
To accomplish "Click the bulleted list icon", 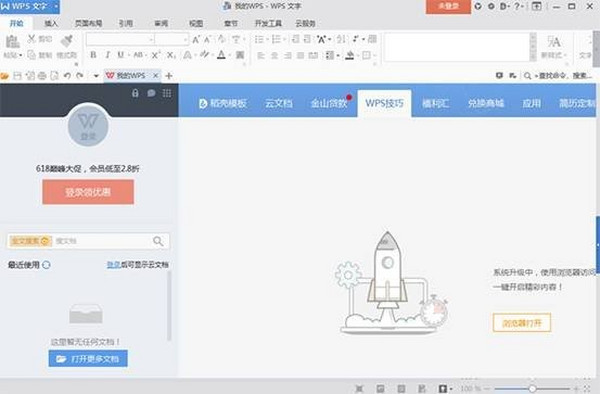I will point(259,39).
